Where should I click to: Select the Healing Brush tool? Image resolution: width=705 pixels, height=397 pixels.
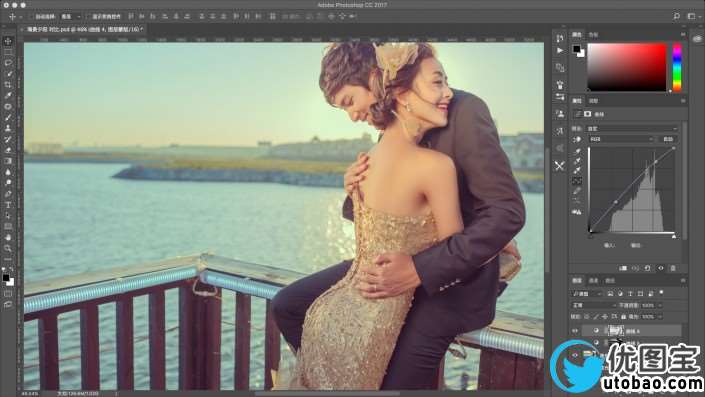[x=8, y=107]
